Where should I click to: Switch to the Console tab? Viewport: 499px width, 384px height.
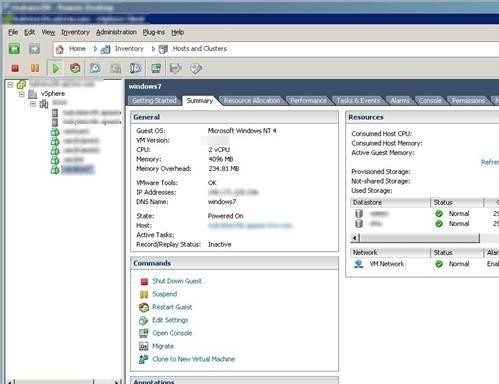pos(430,101)
